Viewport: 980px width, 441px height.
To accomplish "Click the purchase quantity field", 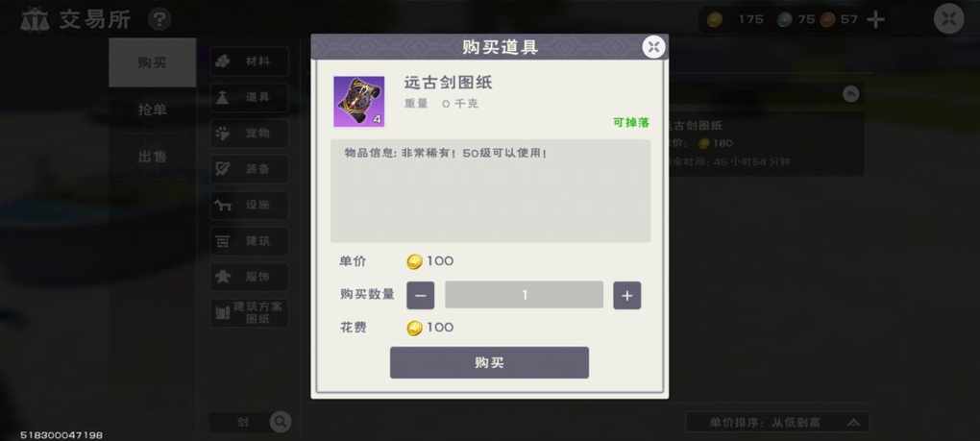I will [x=524, y=295].
